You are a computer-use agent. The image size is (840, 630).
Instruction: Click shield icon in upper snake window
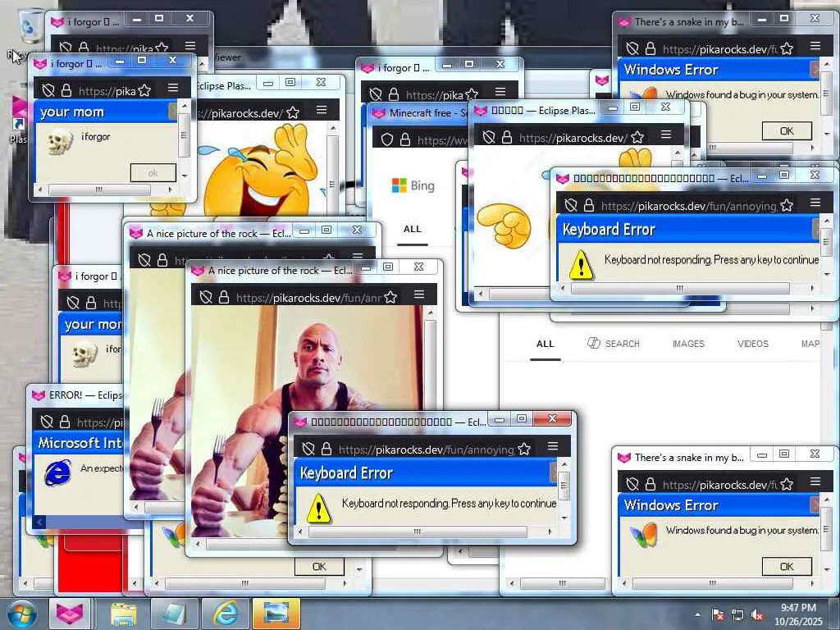click(632, 48)
